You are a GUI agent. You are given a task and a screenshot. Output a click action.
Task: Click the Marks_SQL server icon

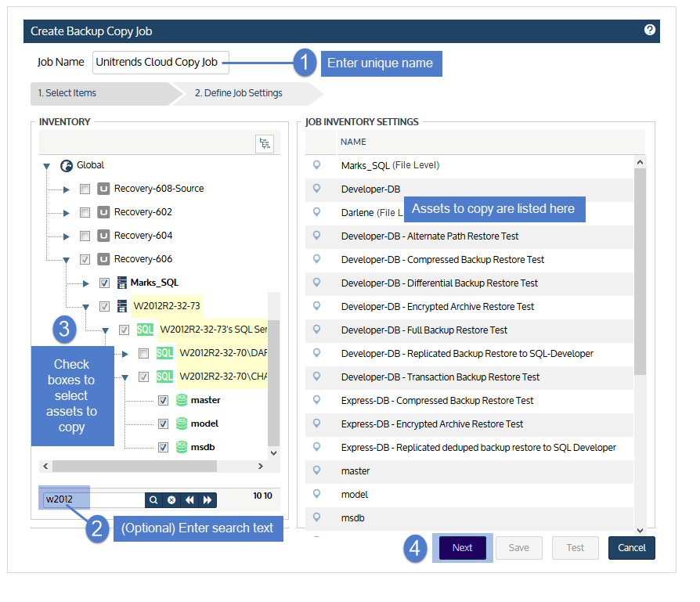pos(122,283)
